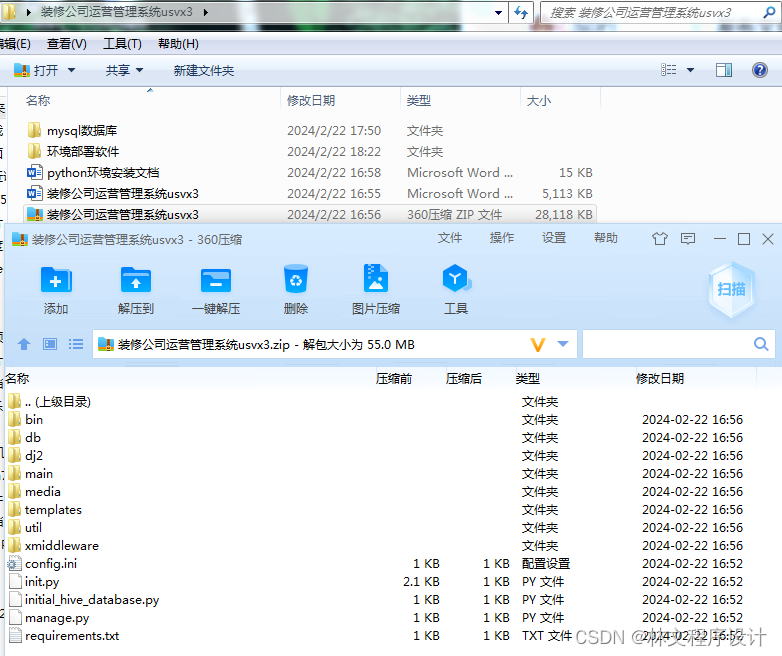This screenshot has width=782, height=656.
Task: Expand the 打开 button dropdown arrow
Action: [x=71, y=70]
